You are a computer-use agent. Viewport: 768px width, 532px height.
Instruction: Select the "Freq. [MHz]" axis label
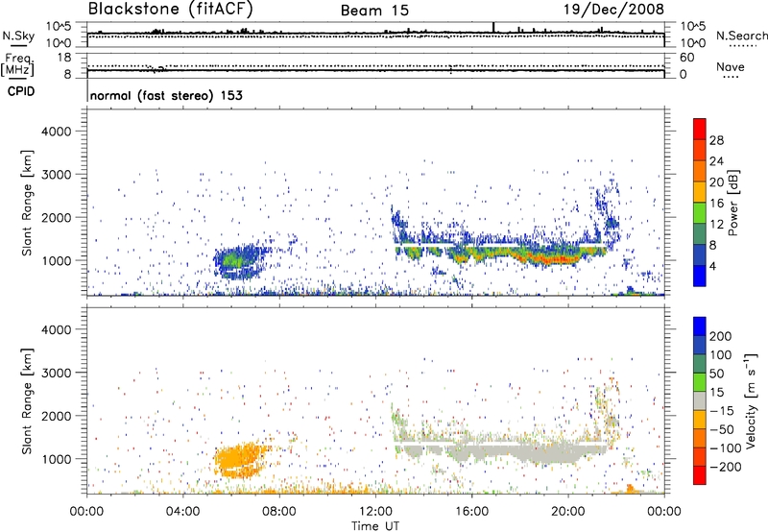(17, 65)
